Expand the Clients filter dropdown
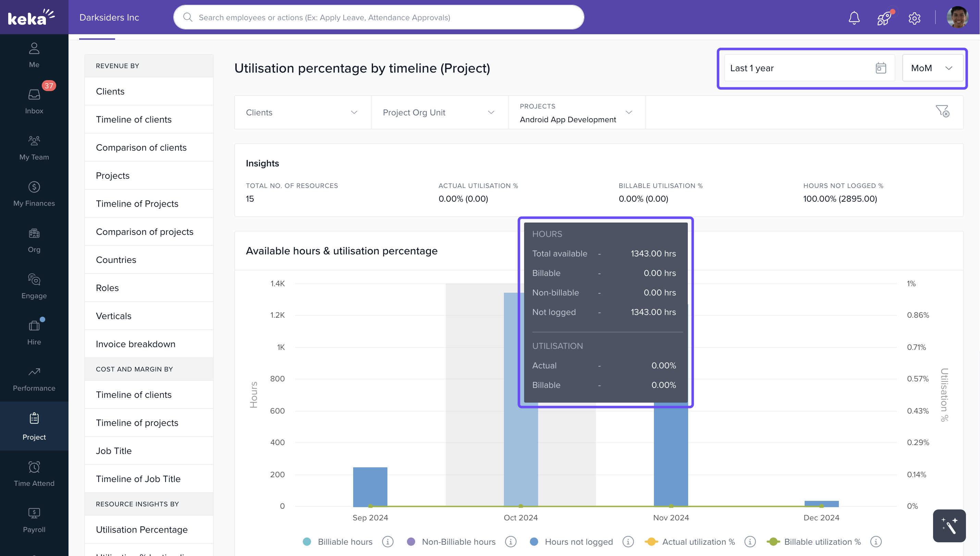The image size is (980, 556). pos(302,112)
